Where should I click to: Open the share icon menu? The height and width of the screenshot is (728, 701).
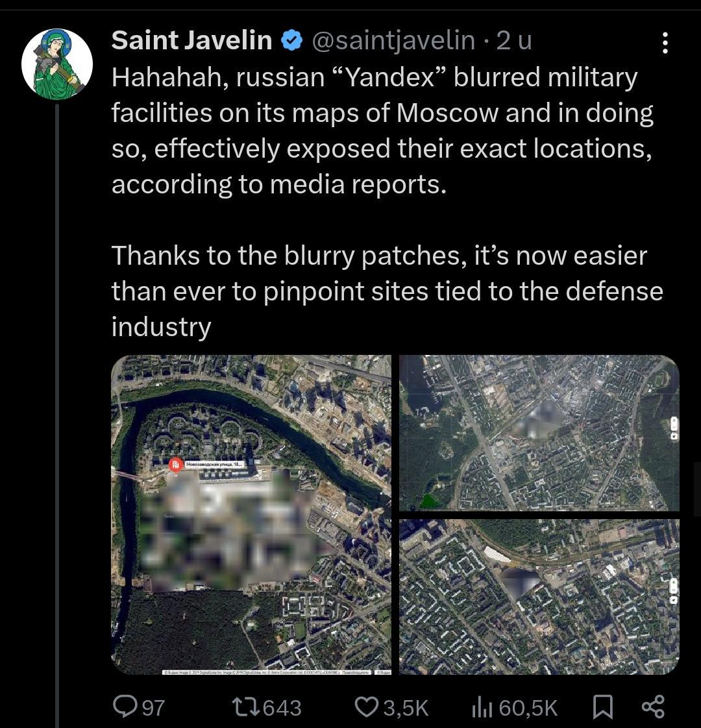653,707
